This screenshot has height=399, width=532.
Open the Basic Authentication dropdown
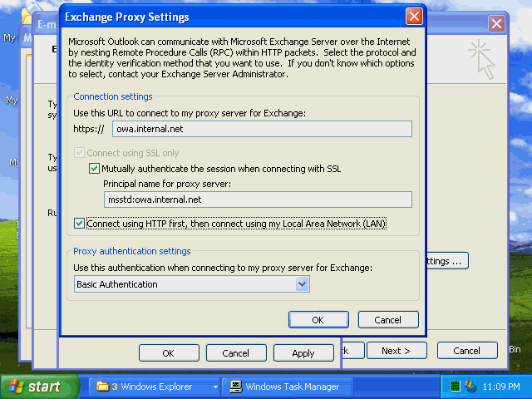(x=302, y=284)
